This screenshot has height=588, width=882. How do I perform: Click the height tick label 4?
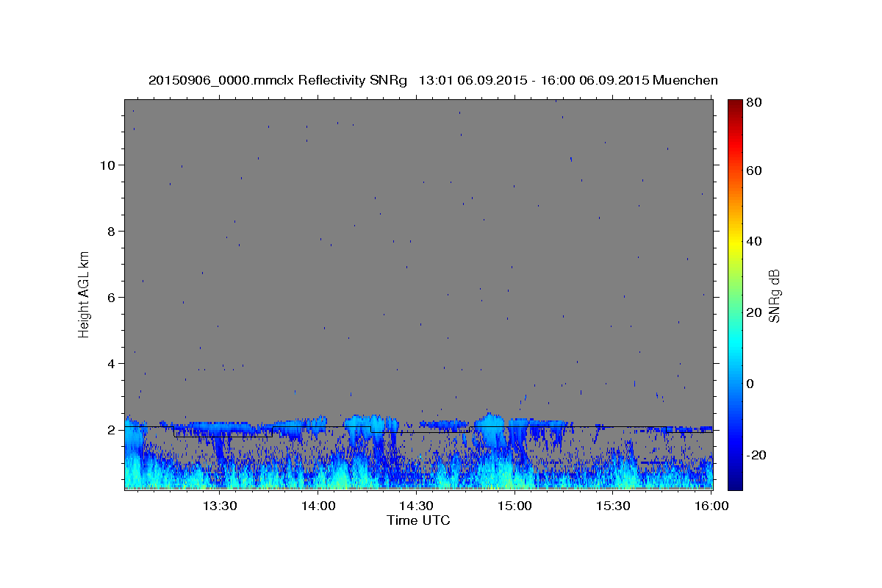(x=112, y=363)
